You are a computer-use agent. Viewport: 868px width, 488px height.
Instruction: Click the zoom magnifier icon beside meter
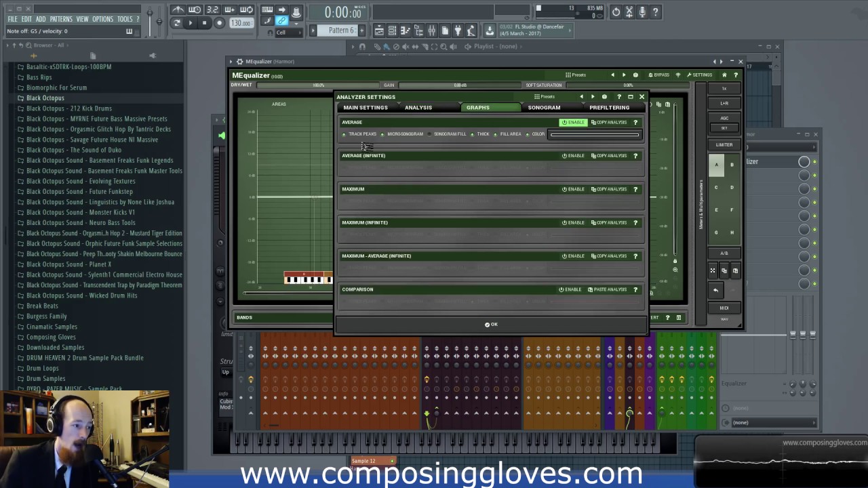pyautogui.click(x=675, y=270)
